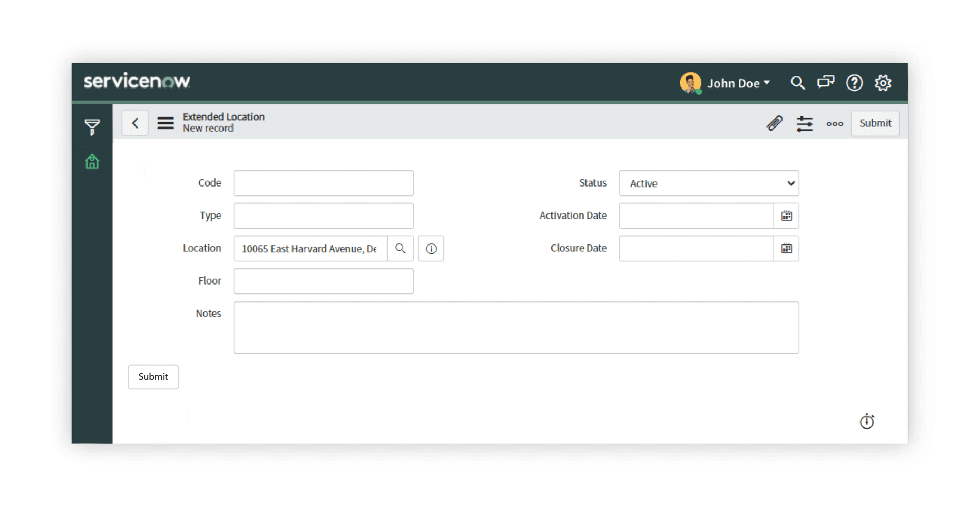The height and width of the screenshot is (513, 980).
Task: Preview the Location record via the info icon
Action: click(x=431, y=248)
